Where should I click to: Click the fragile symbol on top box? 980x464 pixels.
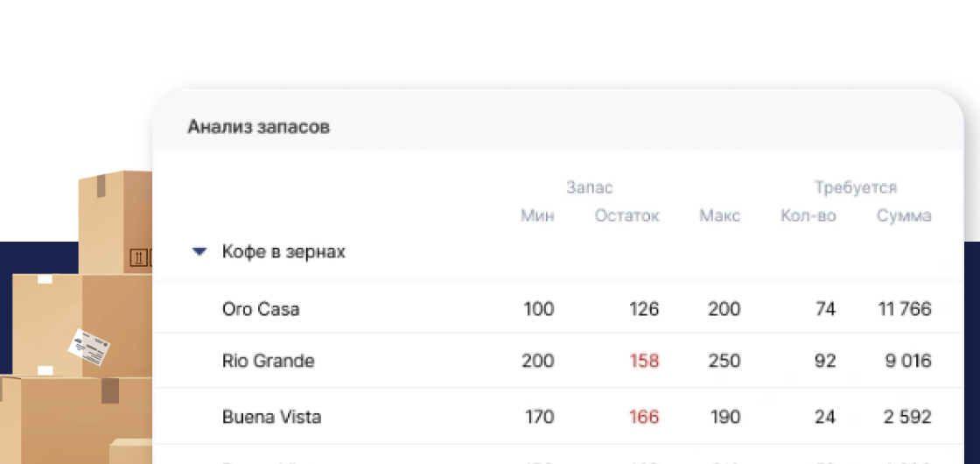click(x=140, y=257)
